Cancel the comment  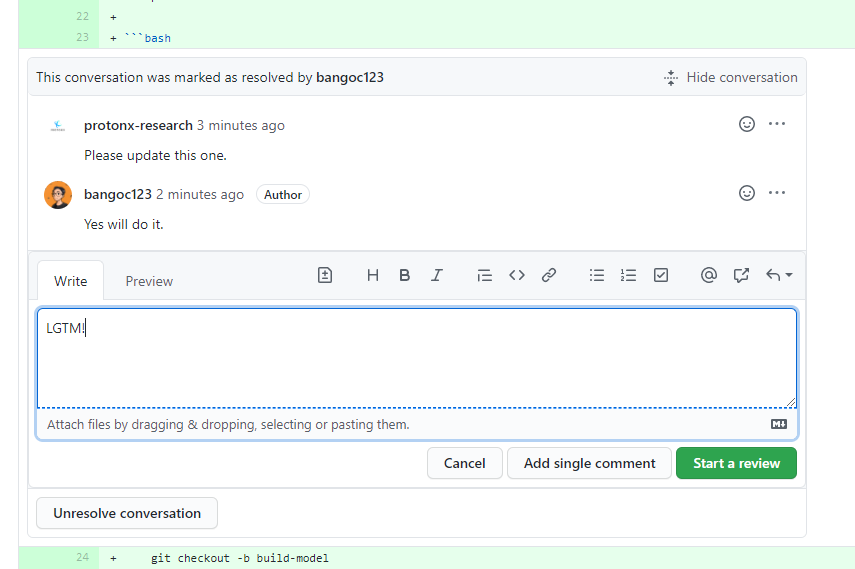465,463
